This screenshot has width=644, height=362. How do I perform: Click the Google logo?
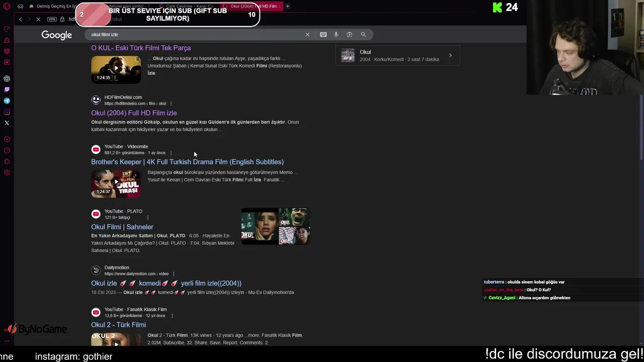[57, 35]
